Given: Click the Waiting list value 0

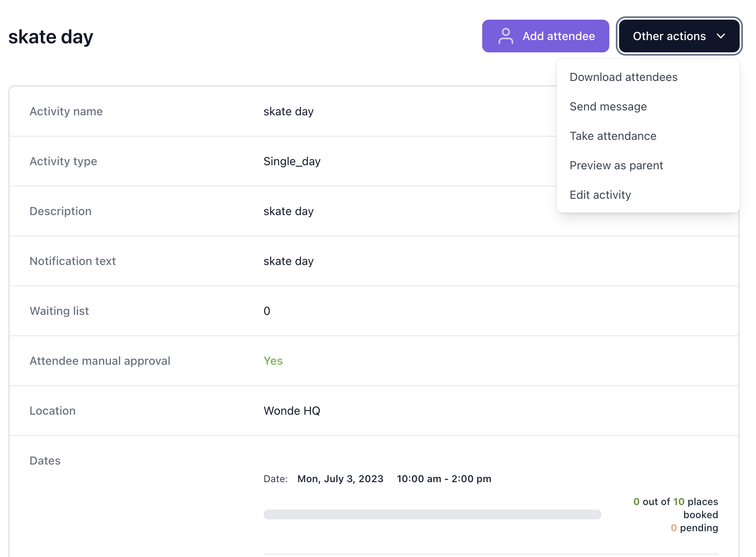Looking at the screenshot, I should point(267,311).
